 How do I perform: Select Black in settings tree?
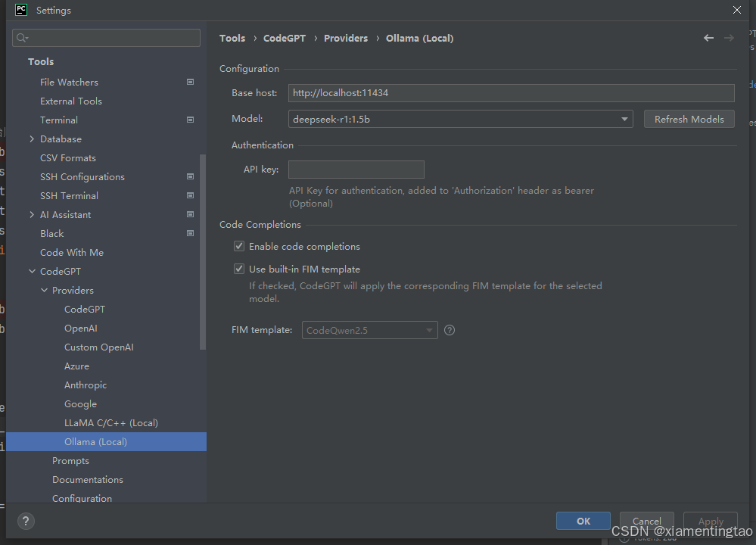click(51, 233)
